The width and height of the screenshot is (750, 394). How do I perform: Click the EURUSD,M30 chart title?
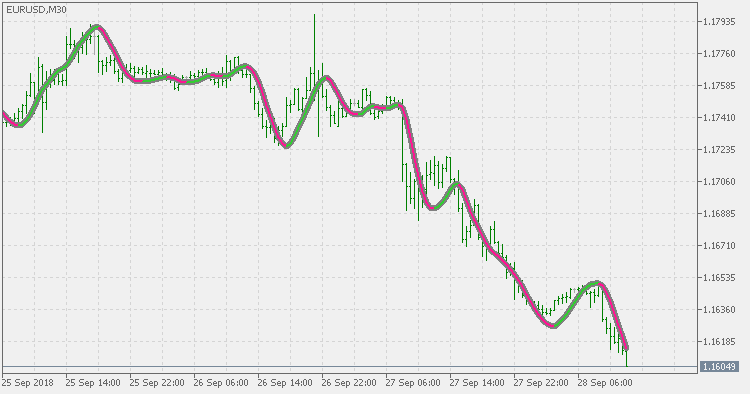(36, 9)
